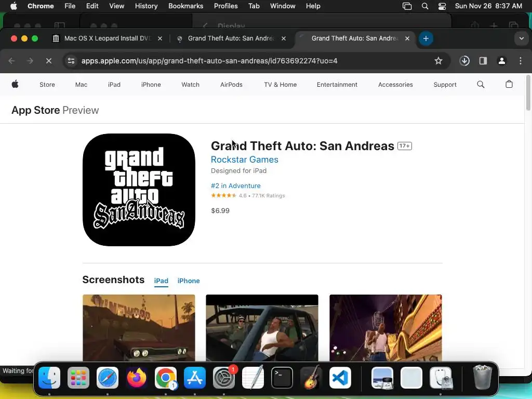Click the Apple logo in site navigation
The height and width of the screenshot is (399, 532).
(x=15, y=84)
